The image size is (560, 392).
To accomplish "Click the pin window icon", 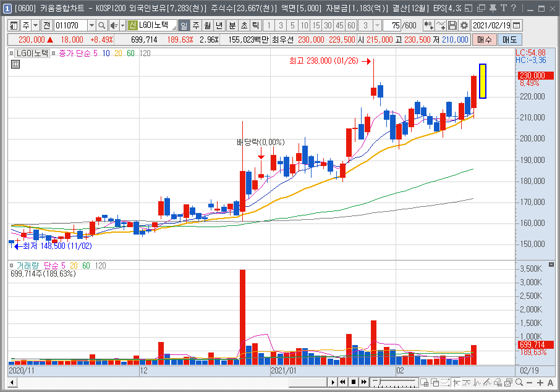I will [x=493, y=8].
